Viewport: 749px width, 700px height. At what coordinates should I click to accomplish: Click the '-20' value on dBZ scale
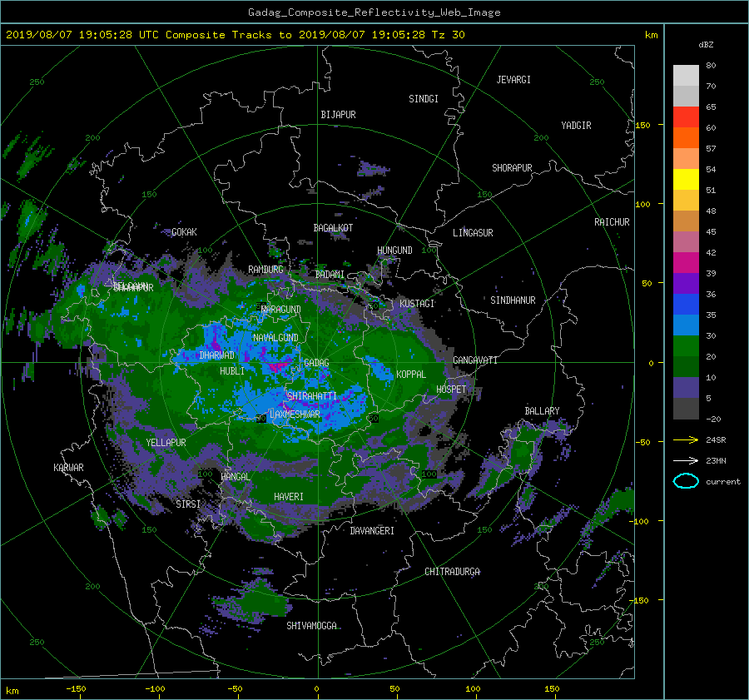pos(713,419)
